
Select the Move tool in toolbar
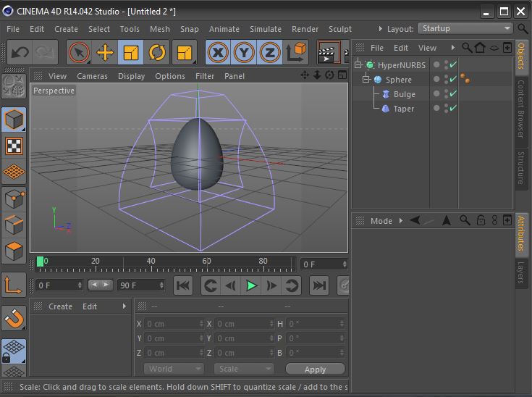click(105, 52)
